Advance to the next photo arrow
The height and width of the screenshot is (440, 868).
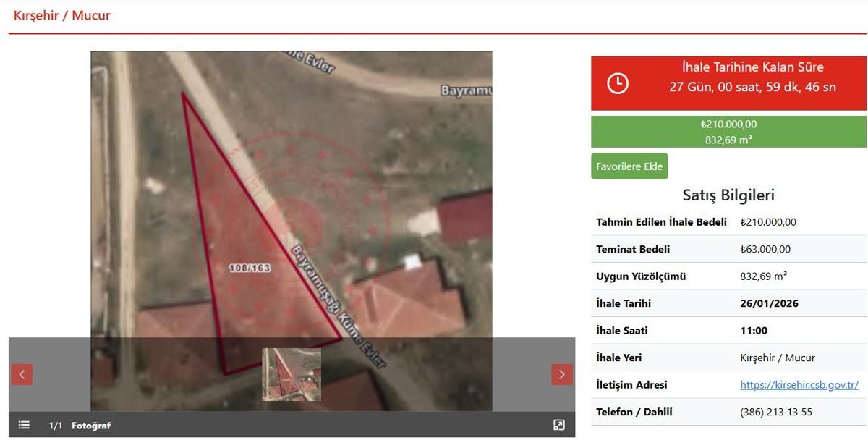[x=562, y=374]
